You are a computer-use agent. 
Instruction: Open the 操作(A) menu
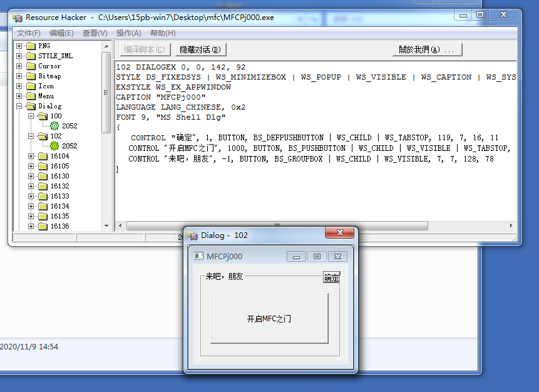(128, 33)
